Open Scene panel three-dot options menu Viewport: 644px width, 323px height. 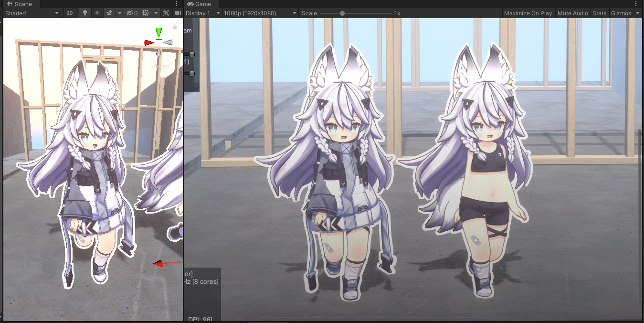point(177,4)
